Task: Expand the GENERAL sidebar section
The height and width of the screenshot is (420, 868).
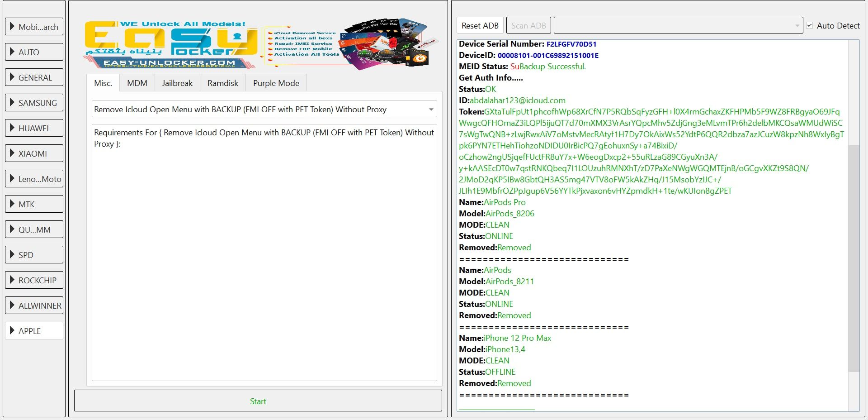Action: [34, 77]
